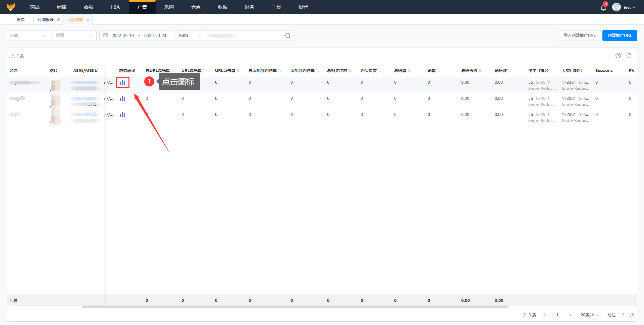Sort by 添加到购物车 column
644x325 pixels.
[317, 71]
